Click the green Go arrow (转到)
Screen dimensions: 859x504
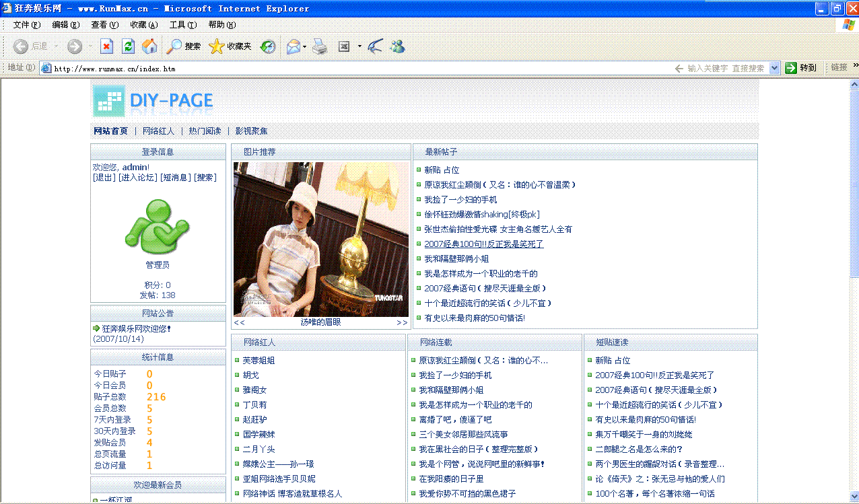791,68
